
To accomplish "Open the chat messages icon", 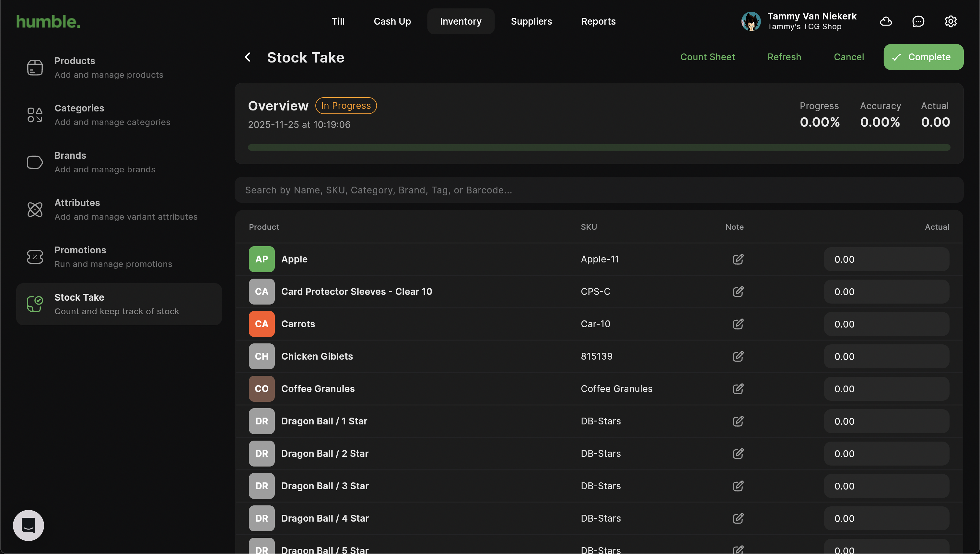I will [x=918, y=21].
